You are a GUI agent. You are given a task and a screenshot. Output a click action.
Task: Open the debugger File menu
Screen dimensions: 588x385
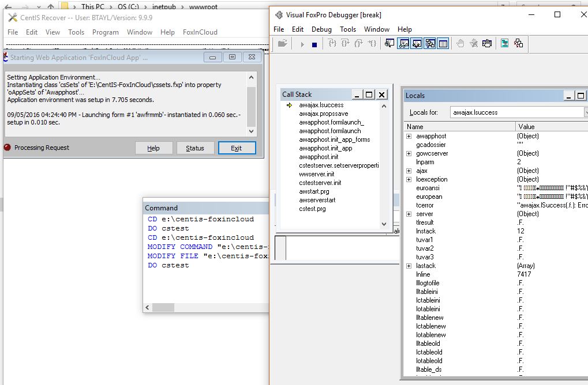coord(279,29)
